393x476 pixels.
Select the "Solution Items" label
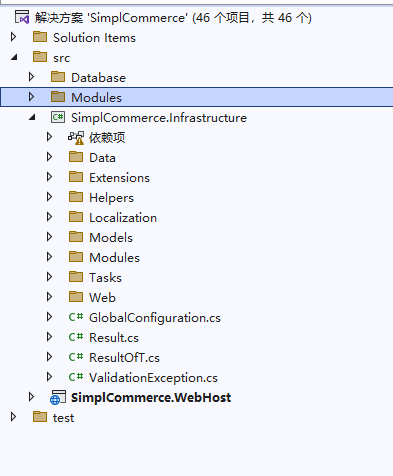click(x=94, y=38)
